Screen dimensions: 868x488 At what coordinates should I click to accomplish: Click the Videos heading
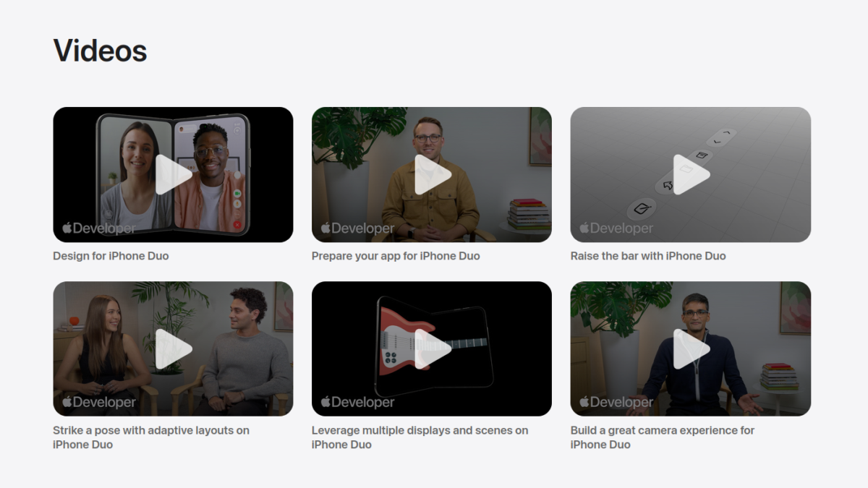[x=100, y=51]
